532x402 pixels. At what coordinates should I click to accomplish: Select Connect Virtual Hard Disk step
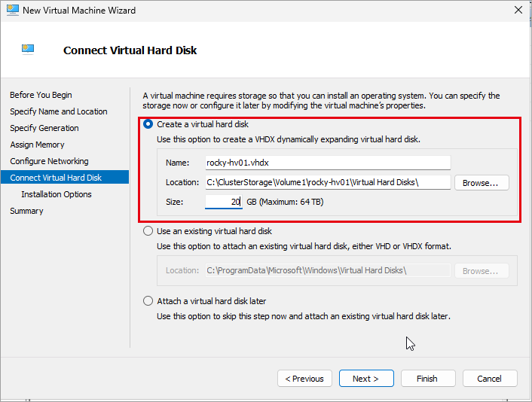(x=65, y=177)
